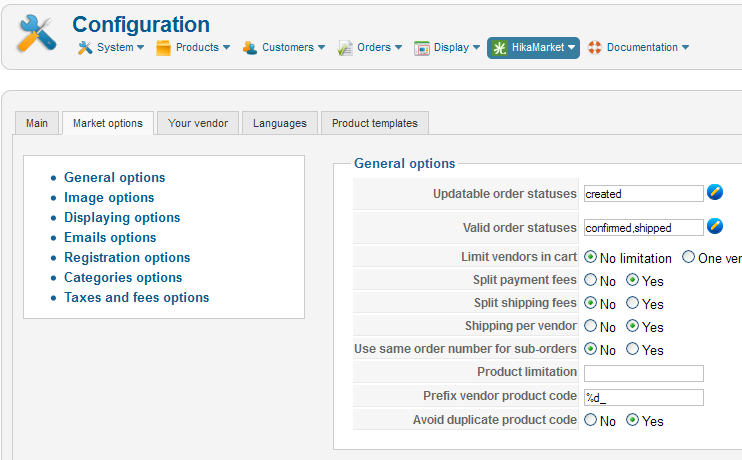Jump to Taxes and fees options

[x=136, y=297]
